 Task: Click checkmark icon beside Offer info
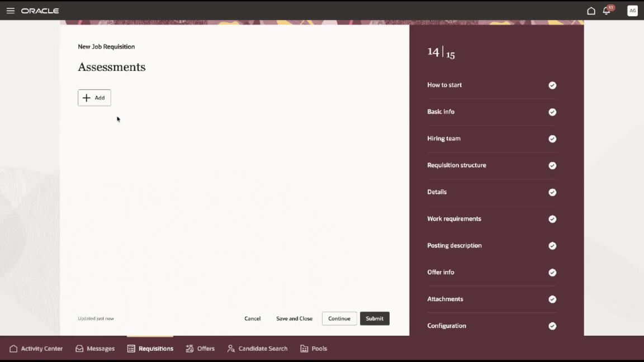(x=552, y=273)
